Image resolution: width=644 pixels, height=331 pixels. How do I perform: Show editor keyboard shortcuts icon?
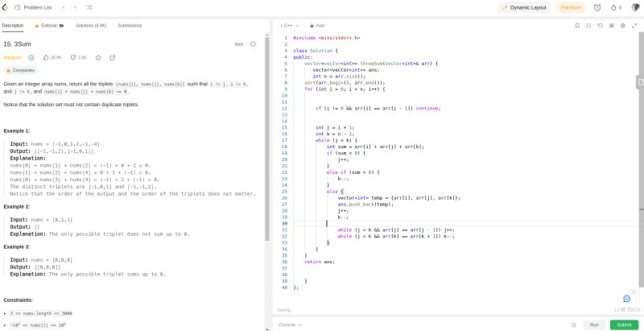coord(611,26)
